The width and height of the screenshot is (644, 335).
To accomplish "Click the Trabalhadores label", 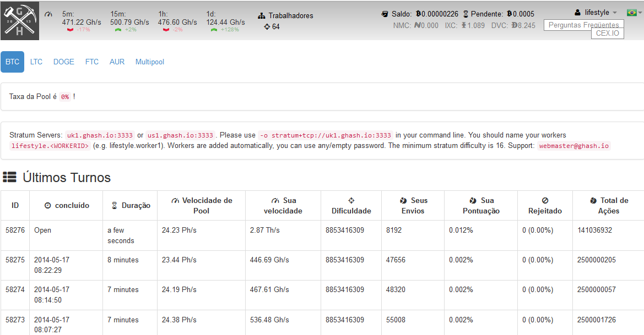I will click(291, 15).
